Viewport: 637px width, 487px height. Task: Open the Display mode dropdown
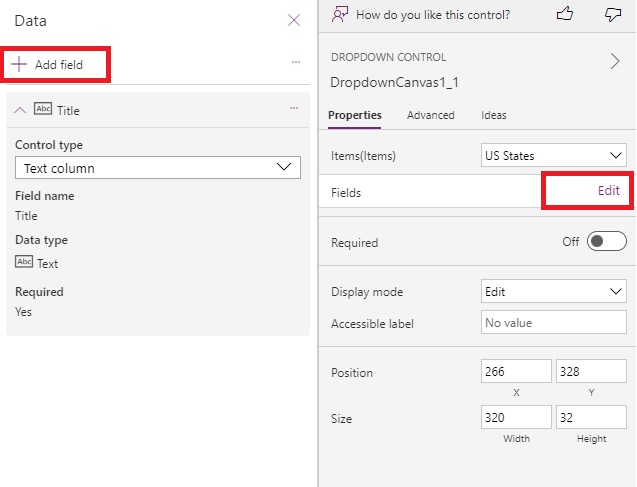[x=553, y=291]
